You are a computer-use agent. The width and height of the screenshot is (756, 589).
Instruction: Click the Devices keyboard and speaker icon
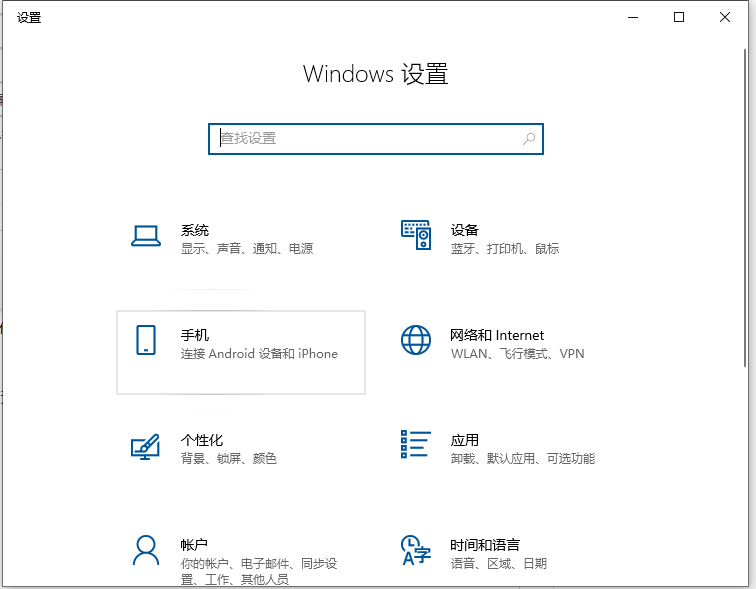click(415, 235)
